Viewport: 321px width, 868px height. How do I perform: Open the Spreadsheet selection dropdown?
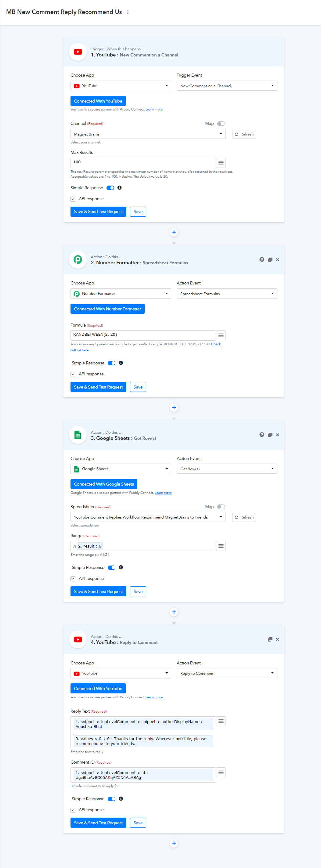pos(148,517)
